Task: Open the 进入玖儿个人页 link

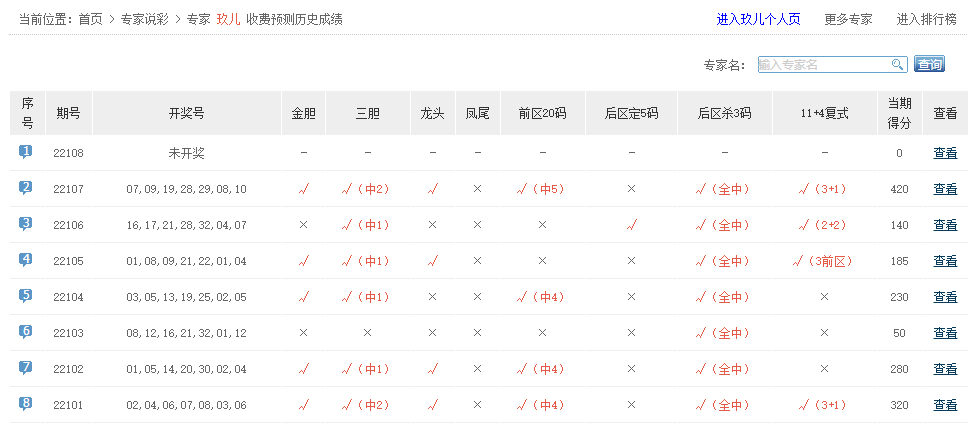Action: [759, 19]
